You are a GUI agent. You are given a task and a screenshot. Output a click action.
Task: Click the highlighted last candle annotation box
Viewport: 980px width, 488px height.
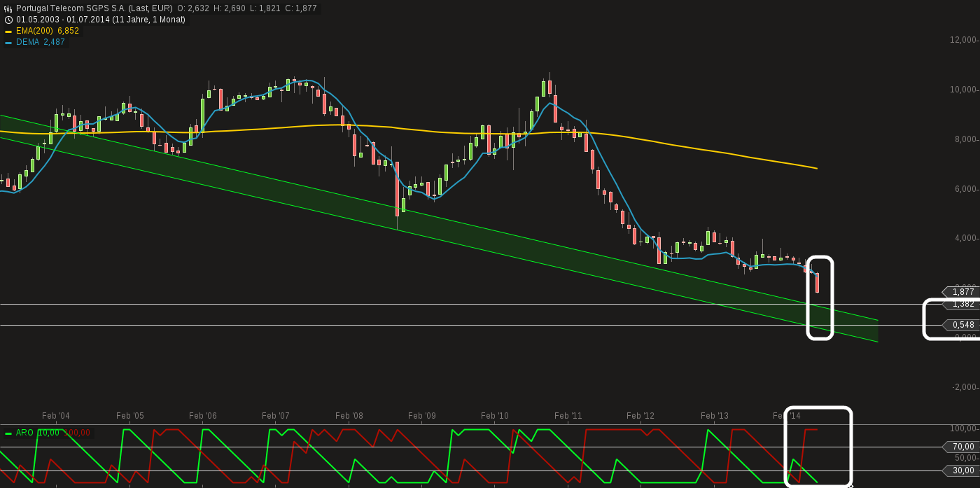820,298
